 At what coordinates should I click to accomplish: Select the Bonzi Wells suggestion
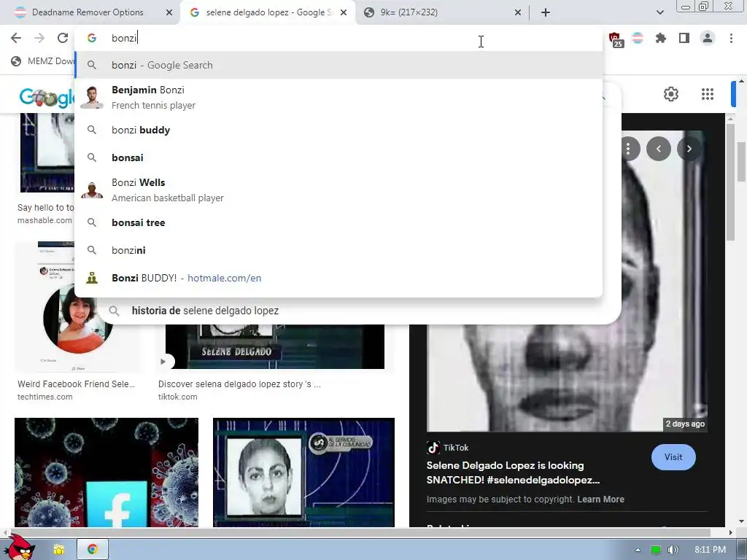click(338, 190)
